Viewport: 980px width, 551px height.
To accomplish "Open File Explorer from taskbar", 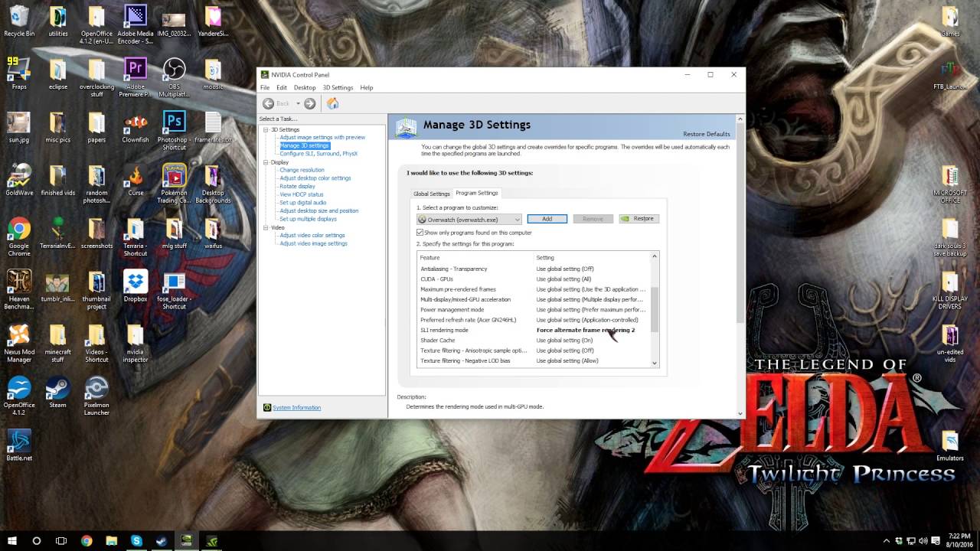I will pos(112,540).
